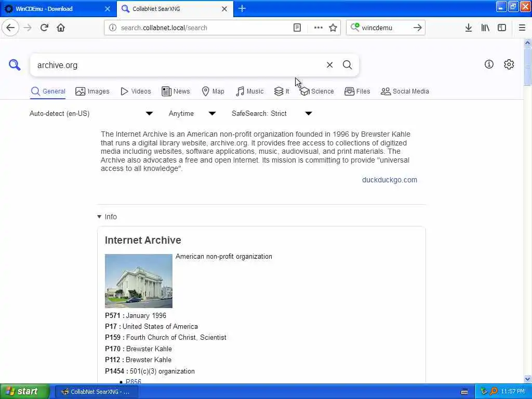Click the Internet Archive heading

click(143, 240)
